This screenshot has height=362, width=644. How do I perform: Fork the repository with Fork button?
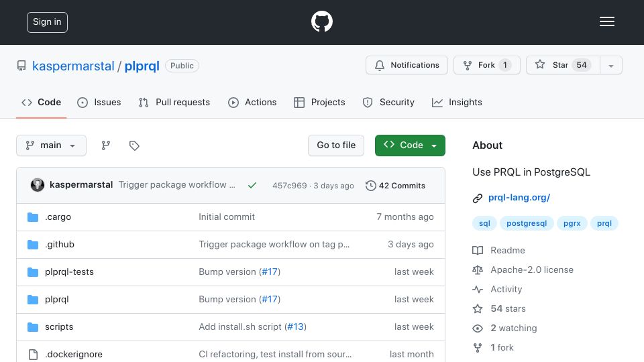487,65
